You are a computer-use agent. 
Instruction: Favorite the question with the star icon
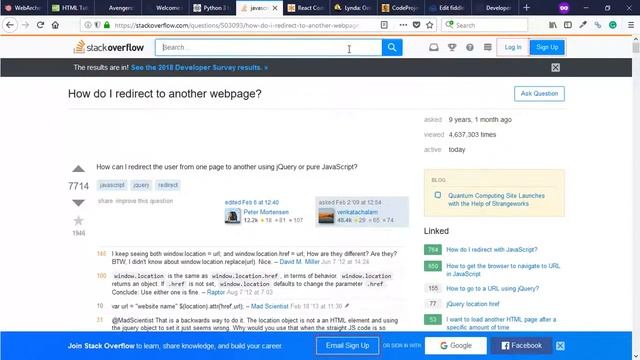[x=78, y=221]
